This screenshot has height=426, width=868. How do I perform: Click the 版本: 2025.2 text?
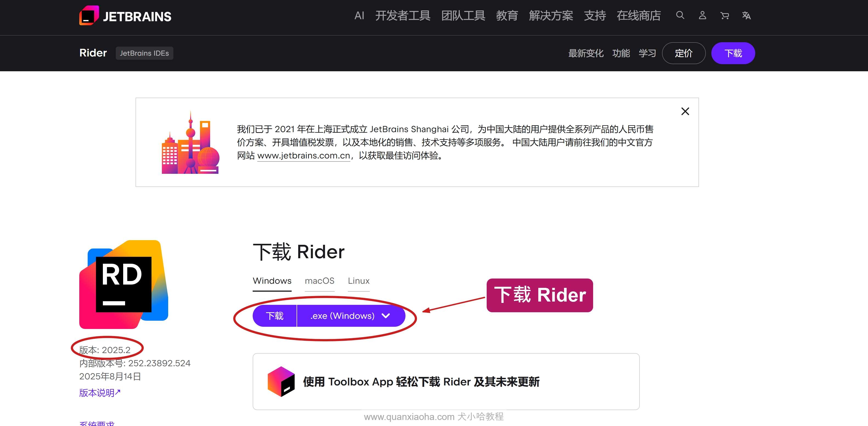tap(105, 350)
